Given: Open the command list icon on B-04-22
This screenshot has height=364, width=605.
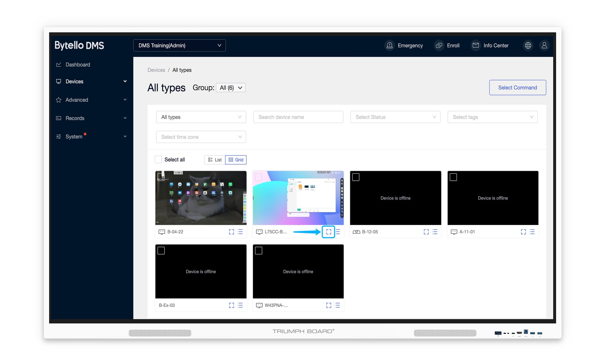Looking at the screenshot, I should pyautogui.click(x=241, y=232).
